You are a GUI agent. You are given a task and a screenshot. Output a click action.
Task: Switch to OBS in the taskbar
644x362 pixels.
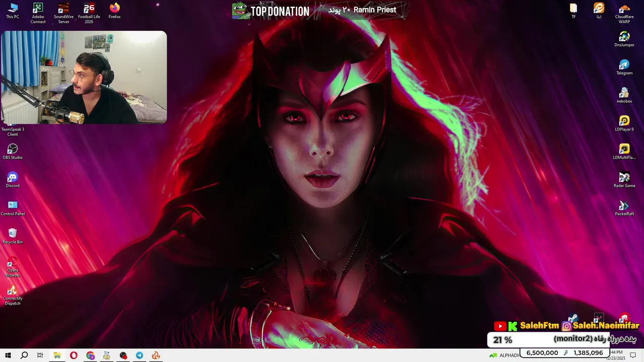point(123,355)
